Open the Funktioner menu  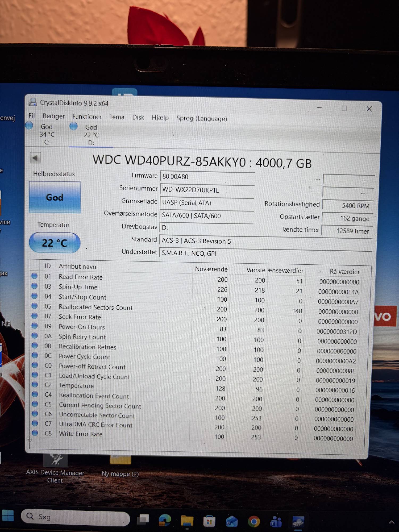pyautogui.click(x=87, y=117)
